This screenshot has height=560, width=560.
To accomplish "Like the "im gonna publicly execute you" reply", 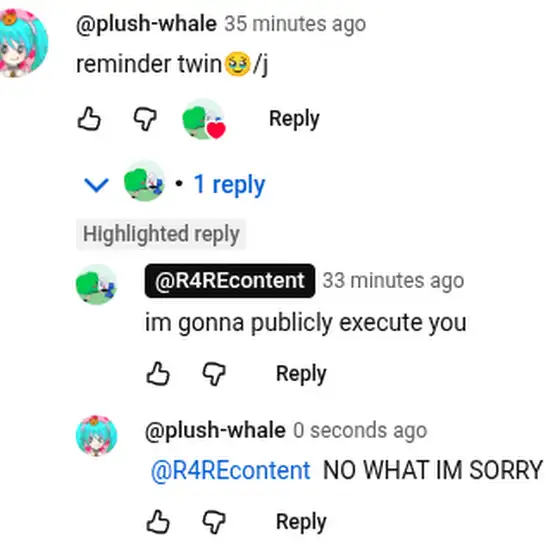I will 158,374.
